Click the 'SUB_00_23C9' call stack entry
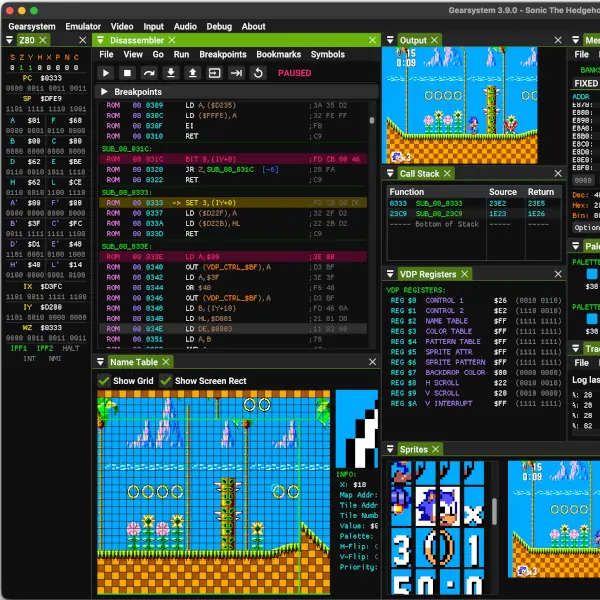 pyautogui.click(x=439, y=214)
